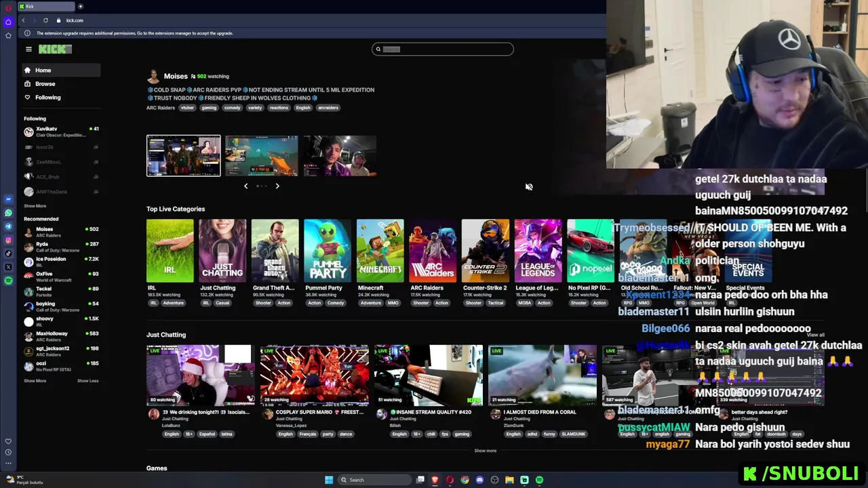Open the first featured stream thumbnail

pyautogui.click(x=184, y=156)
